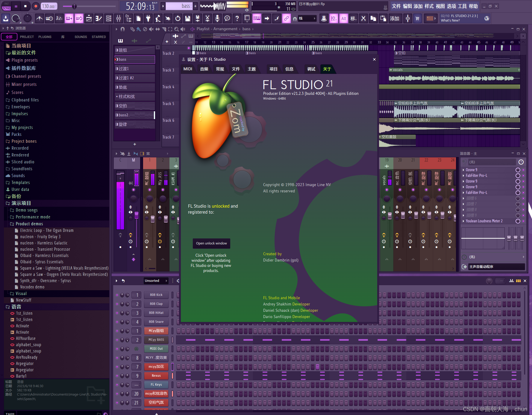Open the 文件 menu in menu bar
The height and width of the screenshot is (415, 532).
point(396,6)
